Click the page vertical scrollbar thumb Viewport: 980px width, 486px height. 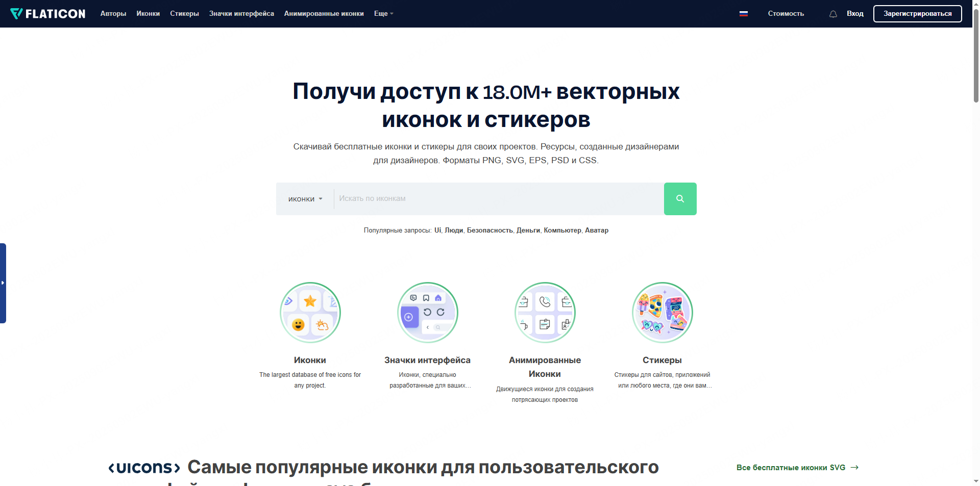tap(976, 56)
